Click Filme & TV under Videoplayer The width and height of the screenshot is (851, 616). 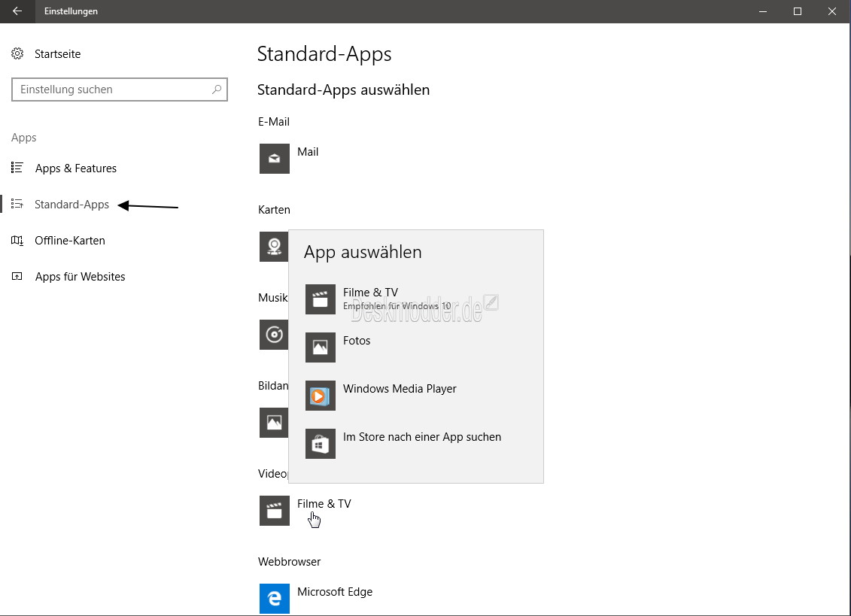pyautogui.click(x=324, y=504)
